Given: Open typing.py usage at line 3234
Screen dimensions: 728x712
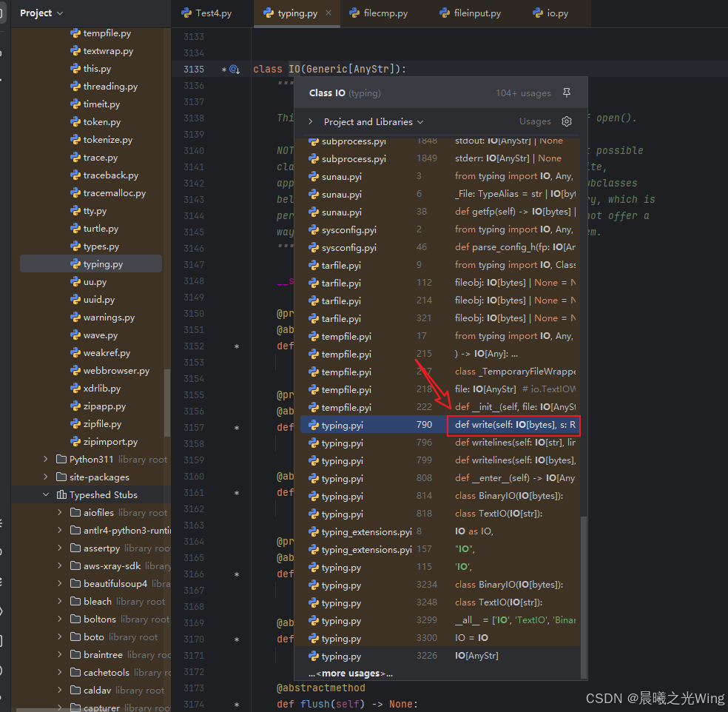Looking at the screenshot, I should (440, 585).
